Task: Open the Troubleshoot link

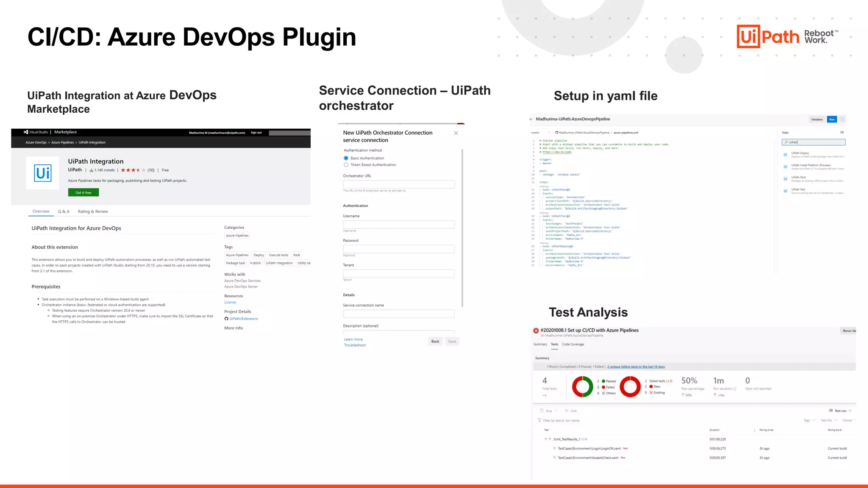Action: click(x=355, y=345)
